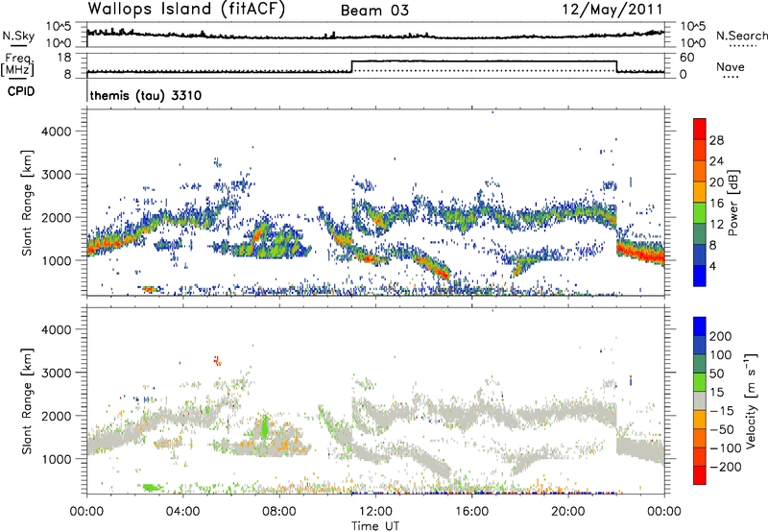This screenshot has height=532, width=768.
Task: Click the "10^0" tick beside N.Search
Action: click(692, 43)
